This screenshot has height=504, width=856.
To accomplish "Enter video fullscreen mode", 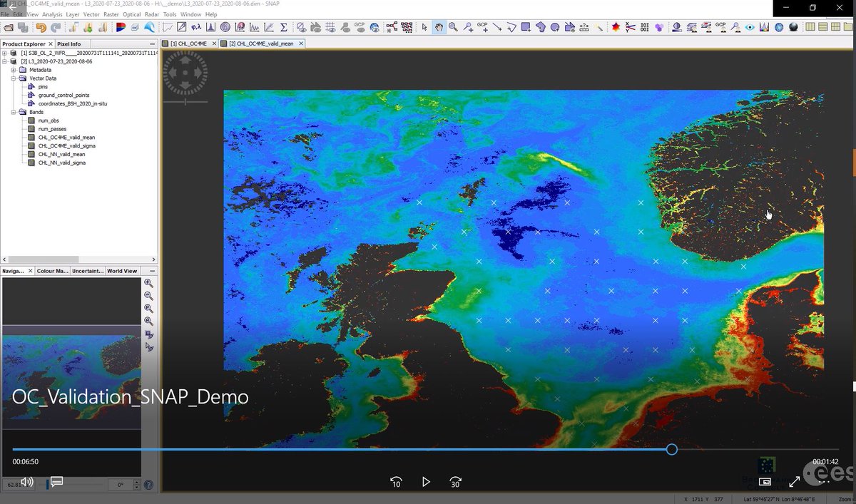I will point(794,482).
